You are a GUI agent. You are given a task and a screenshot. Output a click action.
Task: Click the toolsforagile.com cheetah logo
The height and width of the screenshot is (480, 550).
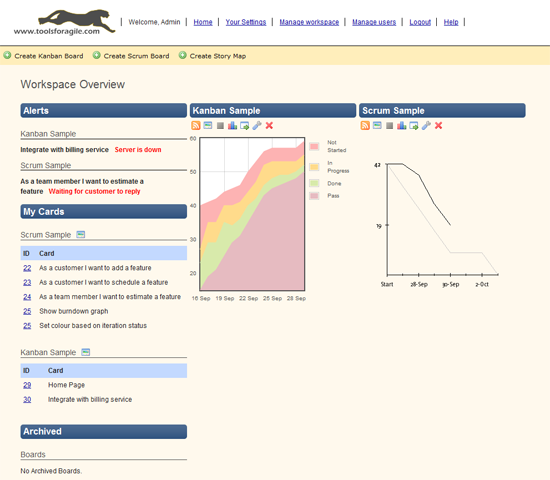click(65, 22)
